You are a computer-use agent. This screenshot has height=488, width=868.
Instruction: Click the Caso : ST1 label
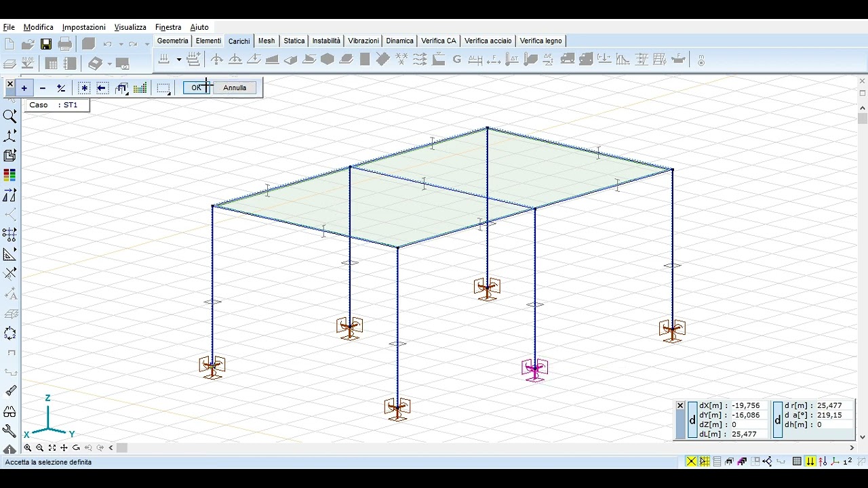click(x=54, y=105)
